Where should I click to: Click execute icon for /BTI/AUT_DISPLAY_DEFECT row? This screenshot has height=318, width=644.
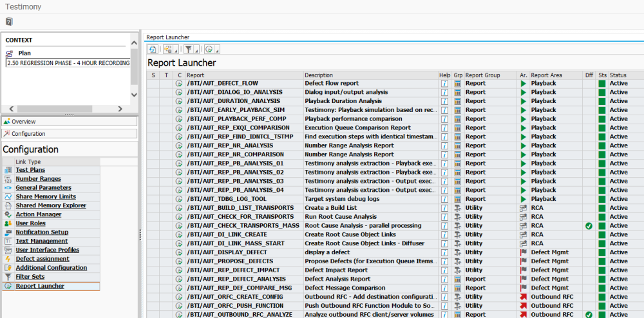[x=179, y=252]
